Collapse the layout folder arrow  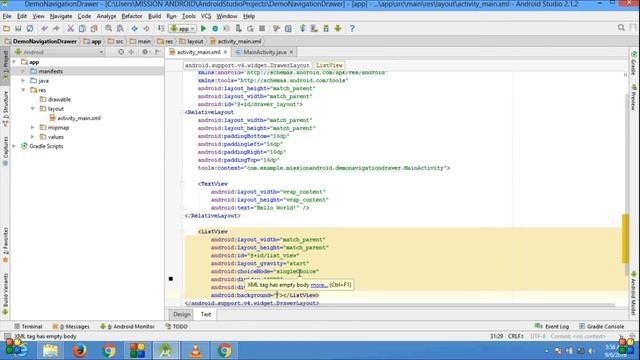point(33,109)
